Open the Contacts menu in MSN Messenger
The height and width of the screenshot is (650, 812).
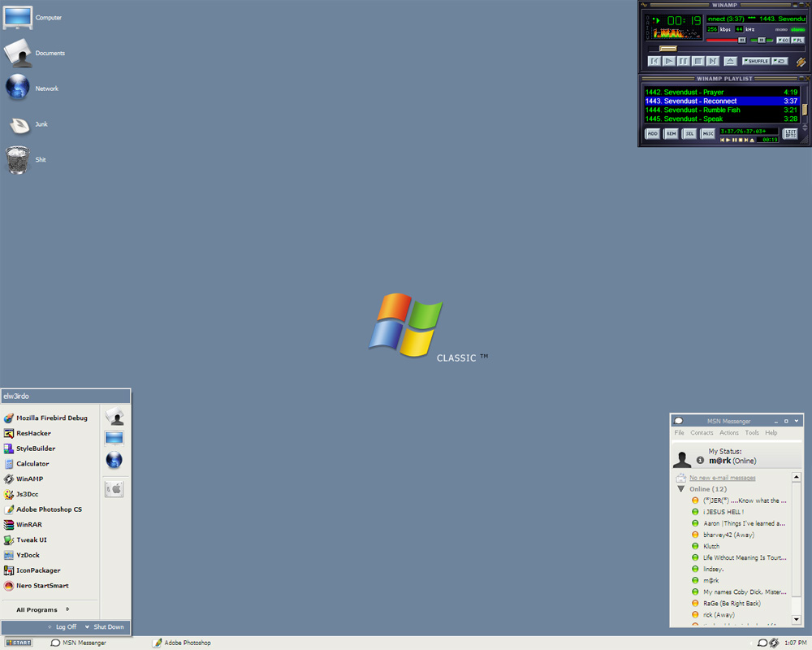(x=702, y=433)
